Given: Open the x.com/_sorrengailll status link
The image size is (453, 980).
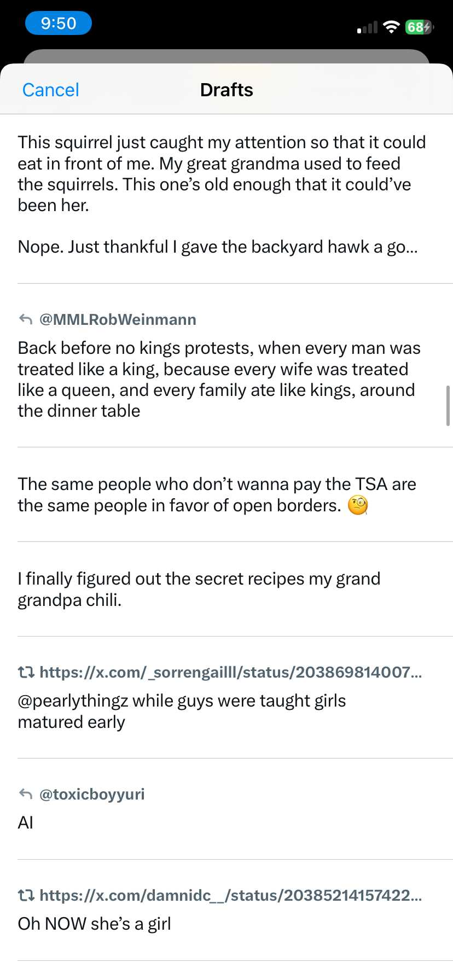Looking at the screenshot, I should click(x=230, y=672).
